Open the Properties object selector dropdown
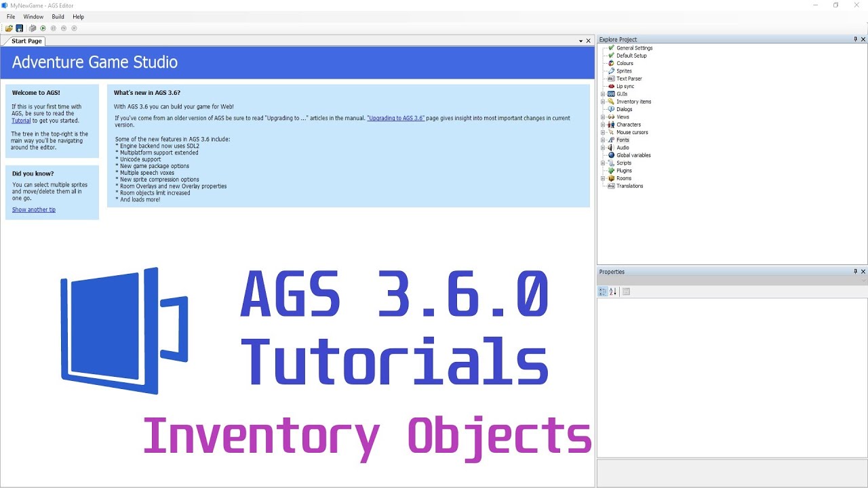This screenshot has width=868, height=488. tap(863, 281)
